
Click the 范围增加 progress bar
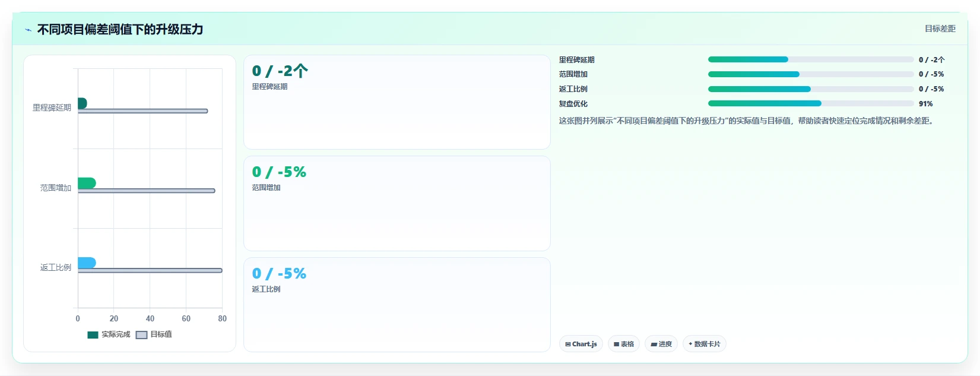click(811, 74)
